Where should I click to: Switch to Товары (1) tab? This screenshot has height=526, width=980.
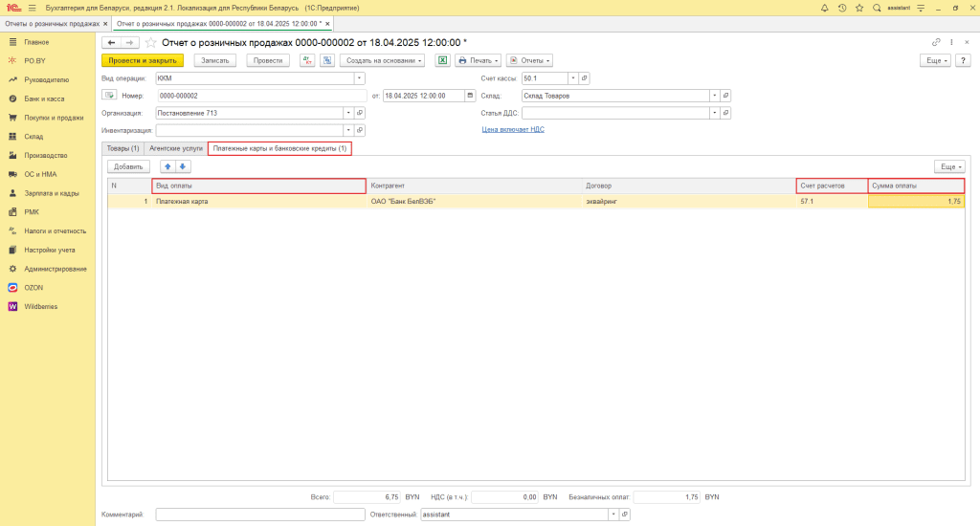(122, 148)
